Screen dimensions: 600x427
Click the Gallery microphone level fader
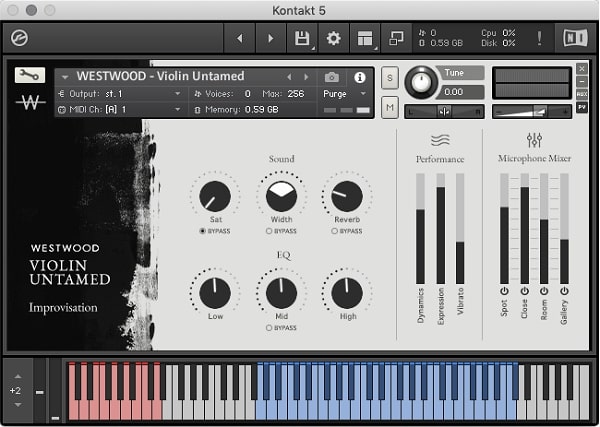click(x=564, y=228)
